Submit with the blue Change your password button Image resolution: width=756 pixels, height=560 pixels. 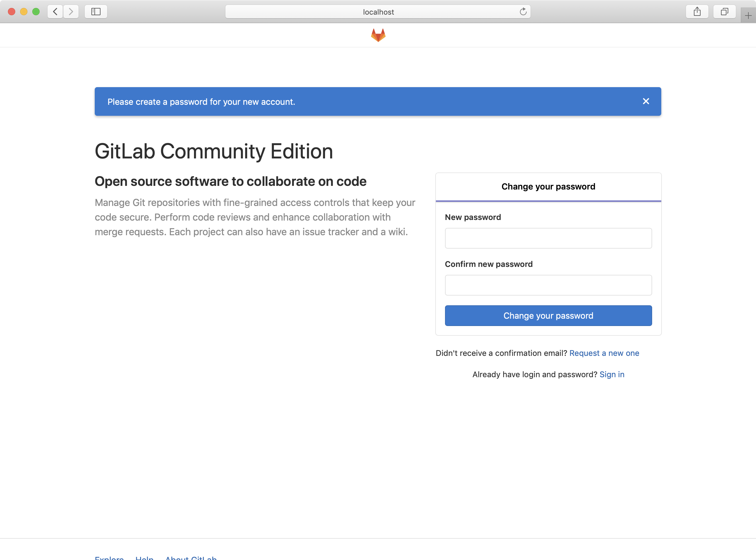(x=548, y=316)
